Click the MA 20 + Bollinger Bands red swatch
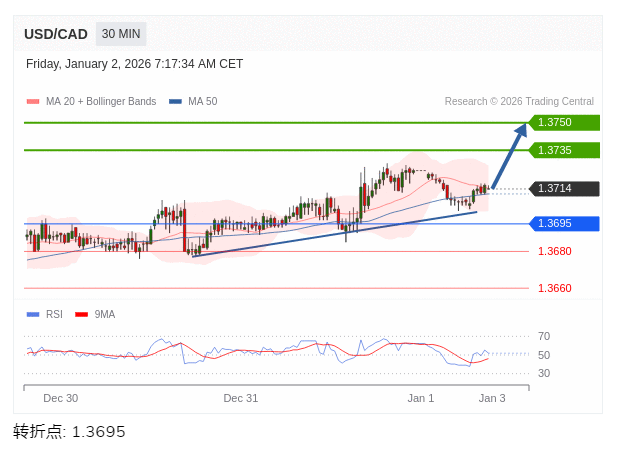Viewport: 637px width, 460px height. (x=33, y=102)
